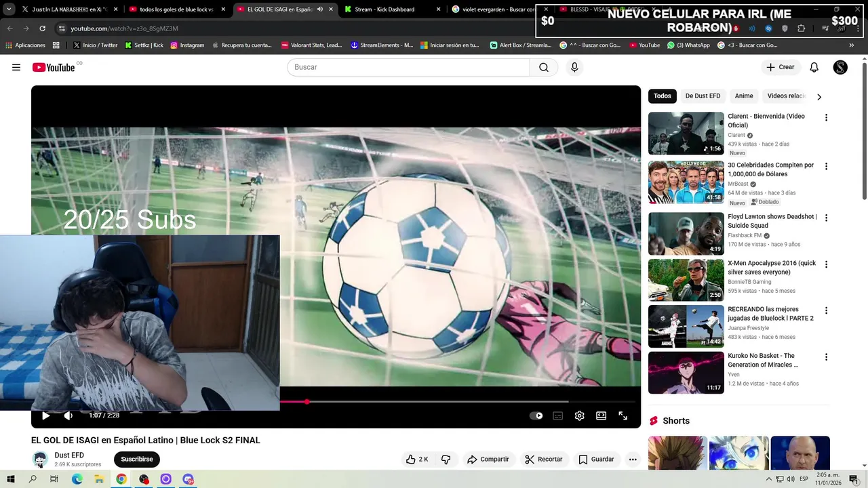Open Google Chrome from the taskbar
This screenshot has height=488, width=868.
[121, 479]
